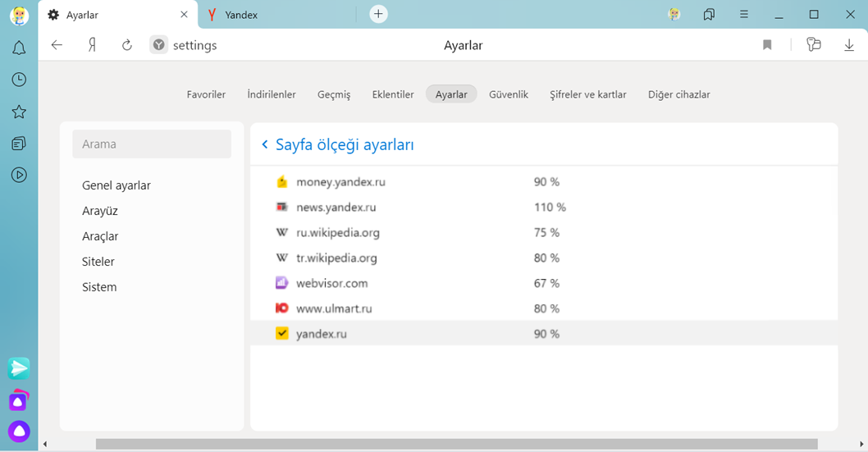This screenshot has width=868, height=452.
Task: Close the Ayarlar tab
Action: [x=185, y=15]
